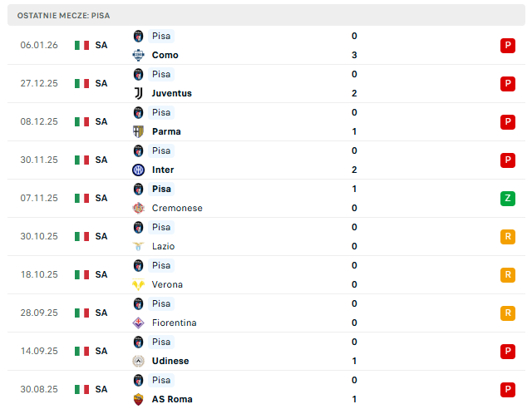The height and width of the screenshot is (409, 532).
Task: Click the Pisa crest on 14.09.25 row
Action: (x=139, y=342)
